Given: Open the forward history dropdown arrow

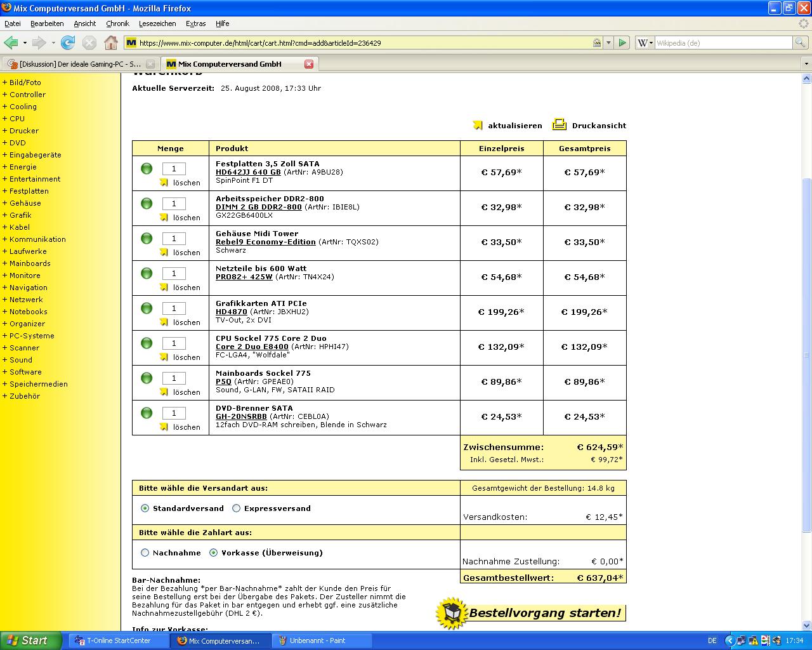Looking at the screenshot, I should [53, 43].
